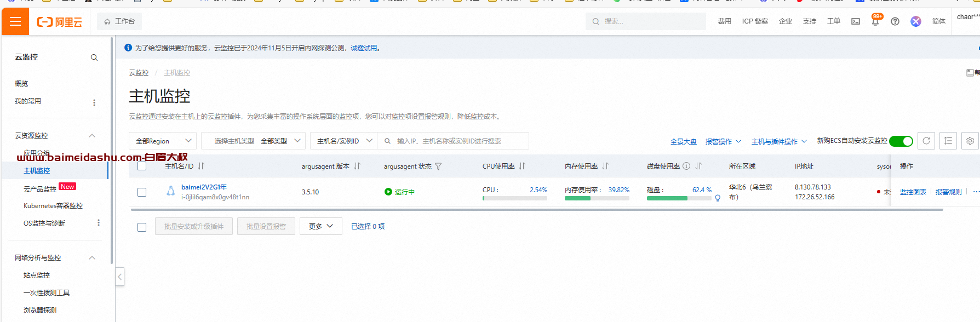
Task: Open the 主机名/实例ID dropdown
Action: [343, 141]
